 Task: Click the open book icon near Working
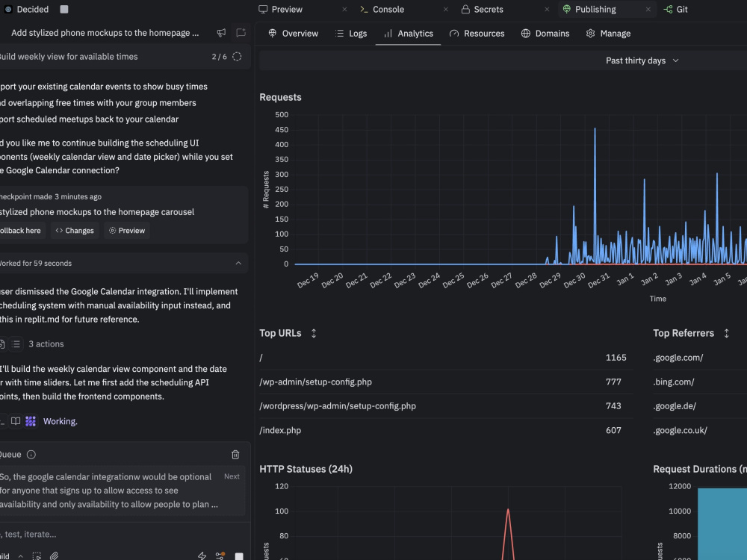pyautogui.click(x=16, y=421)
